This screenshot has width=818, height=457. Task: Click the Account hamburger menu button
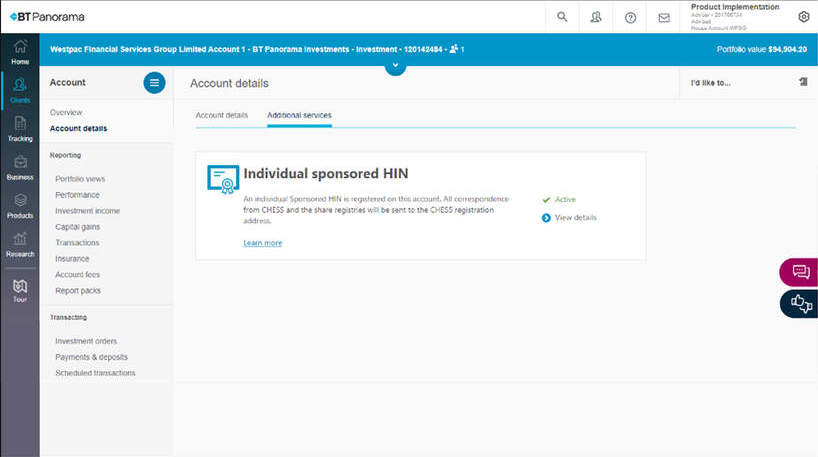154,82
